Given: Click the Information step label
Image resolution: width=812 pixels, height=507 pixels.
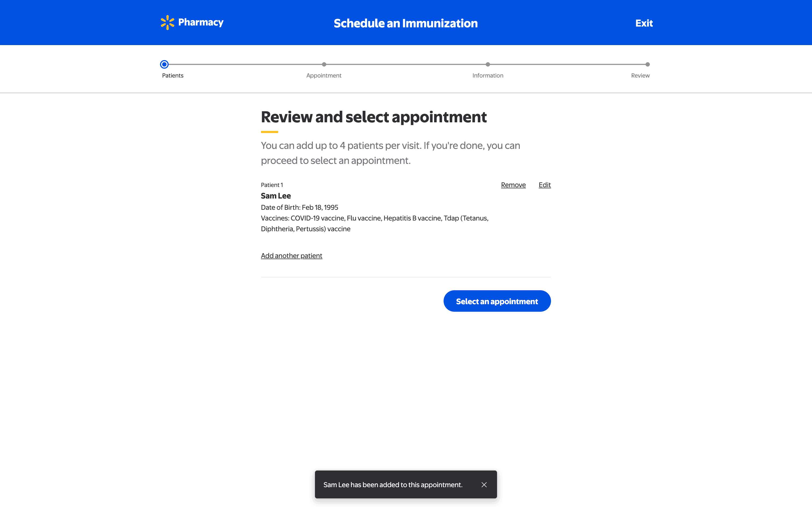Looking at the screenshot, I should [x=488, y=75].
